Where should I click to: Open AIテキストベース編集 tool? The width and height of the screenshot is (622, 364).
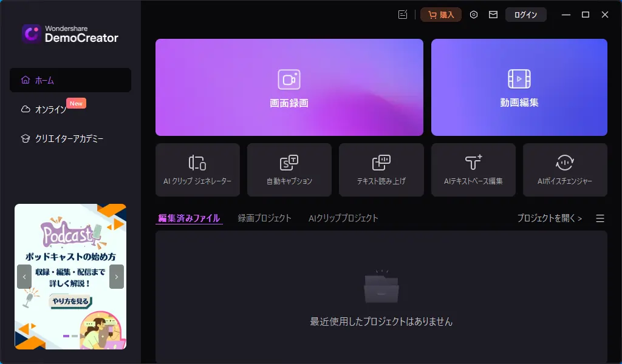coord(473,170)
